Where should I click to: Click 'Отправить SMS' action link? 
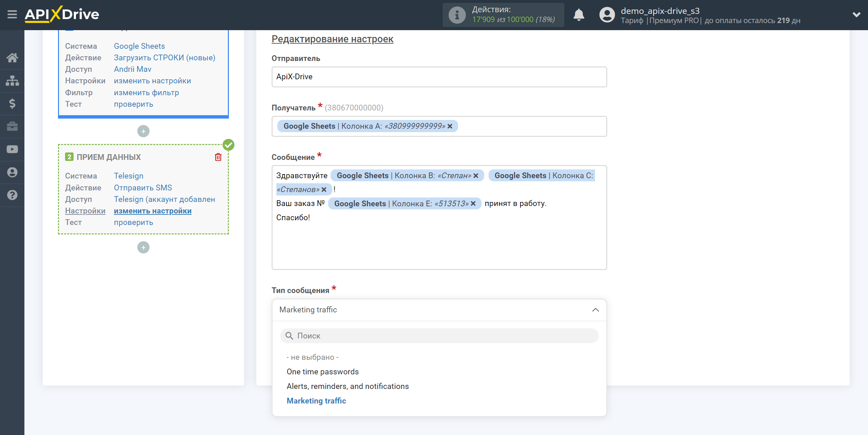(143, 188)
